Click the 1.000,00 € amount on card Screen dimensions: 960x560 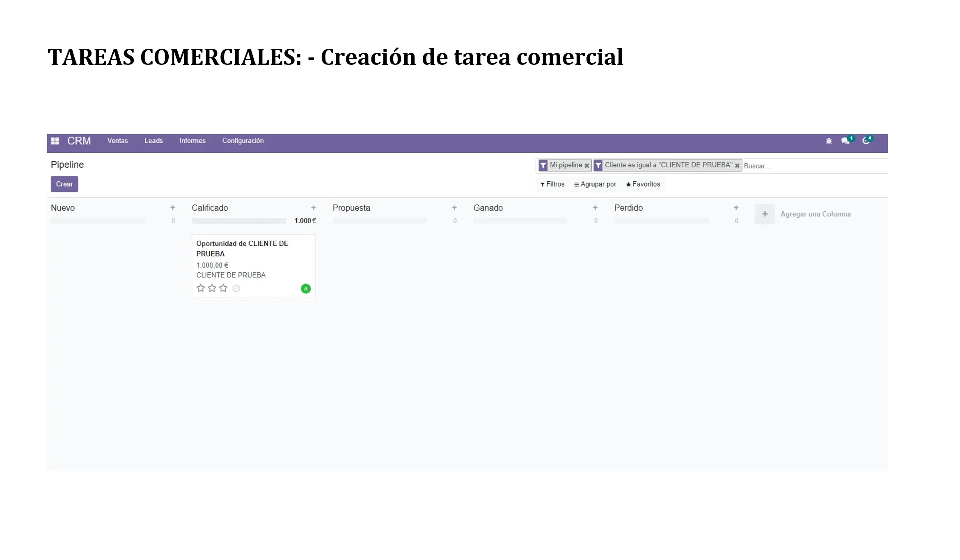212,265
